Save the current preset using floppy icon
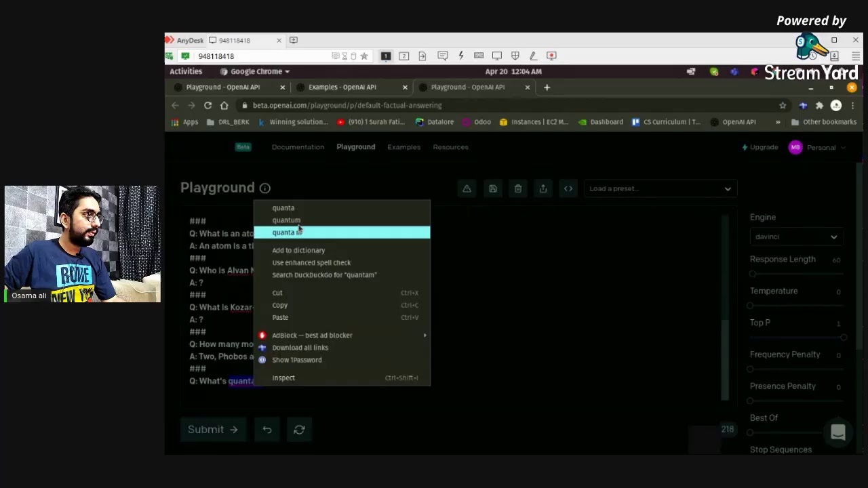Viewport: 868px width, 488px height. [493, 188]
